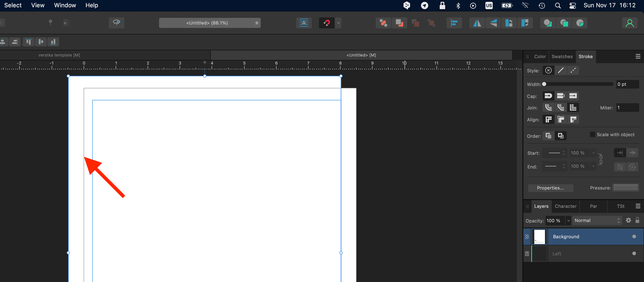Click the layer blend options gear icon

coord(628,220)
